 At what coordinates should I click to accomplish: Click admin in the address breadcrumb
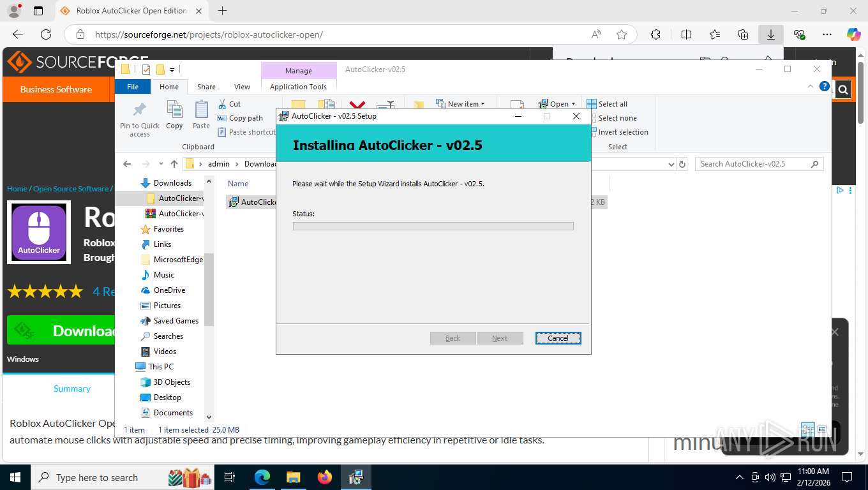(x=218, y=164)
